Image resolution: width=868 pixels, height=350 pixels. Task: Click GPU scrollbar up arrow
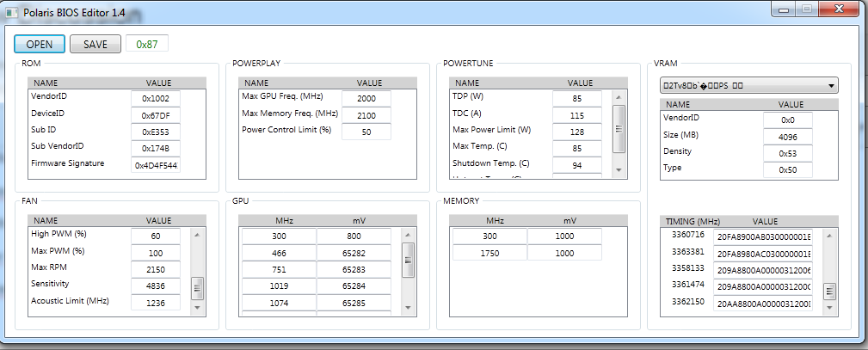point(408,234)
